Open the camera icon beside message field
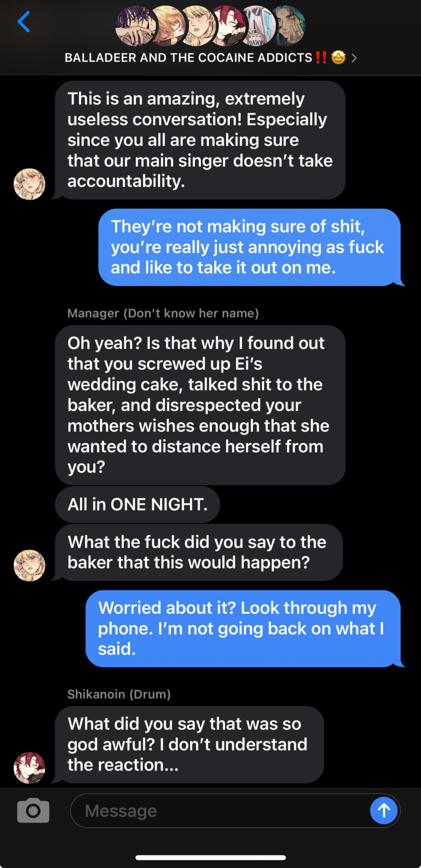Screen dimensions: 421x868 [x=33, y=810]
